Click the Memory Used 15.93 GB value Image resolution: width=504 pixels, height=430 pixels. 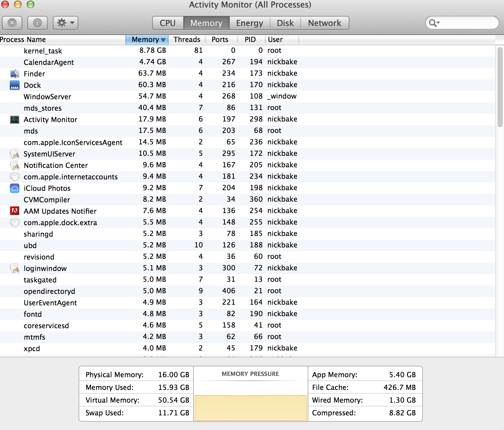pyautogui.click(x=174, y=387)
